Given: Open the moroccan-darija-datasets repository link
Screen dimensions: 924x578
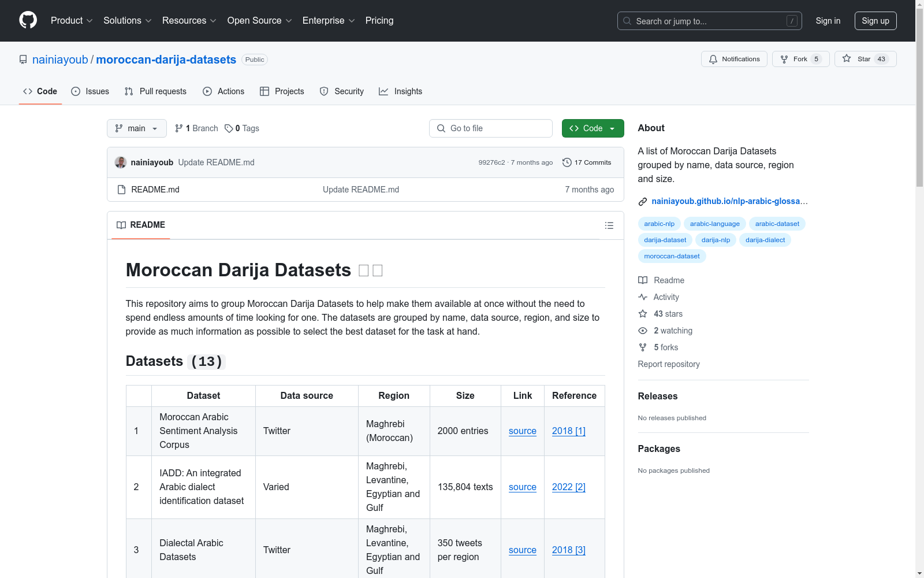Looking at the screenshot, I should [166, 60].
